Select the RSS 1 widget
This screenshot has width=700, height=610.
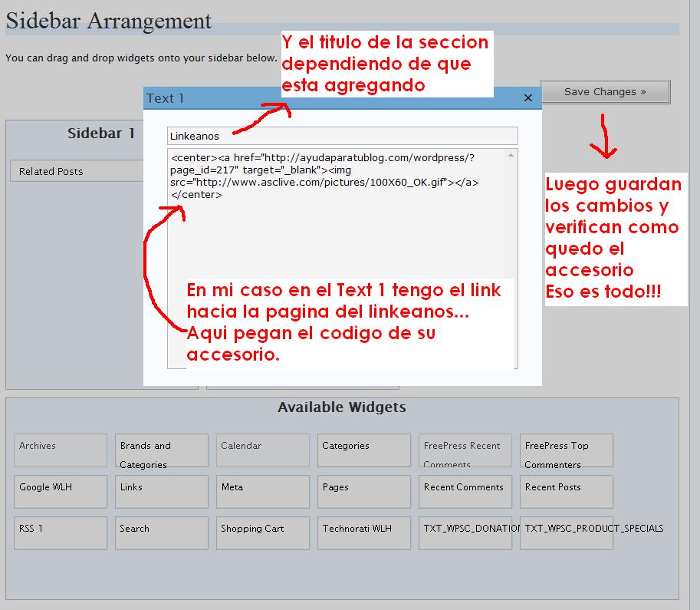click(60, 533)
